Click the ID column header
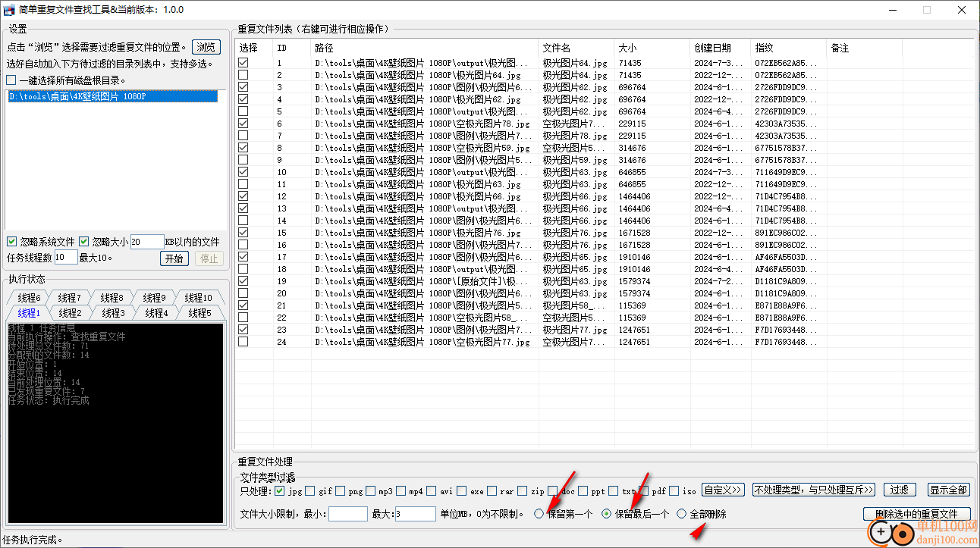The image size is (980, 548). [x=292, y=48]
